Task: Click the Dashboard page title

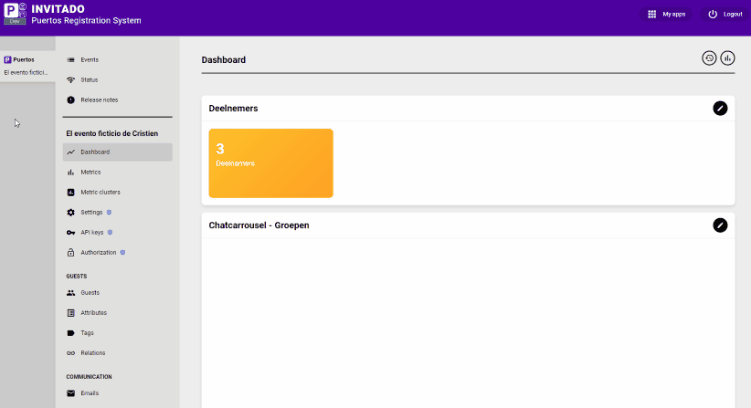Action: point(224,60)
